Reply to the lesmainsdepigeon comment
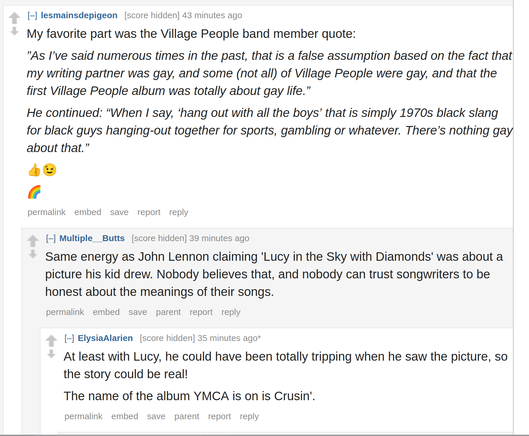 [x=178, y=212]
